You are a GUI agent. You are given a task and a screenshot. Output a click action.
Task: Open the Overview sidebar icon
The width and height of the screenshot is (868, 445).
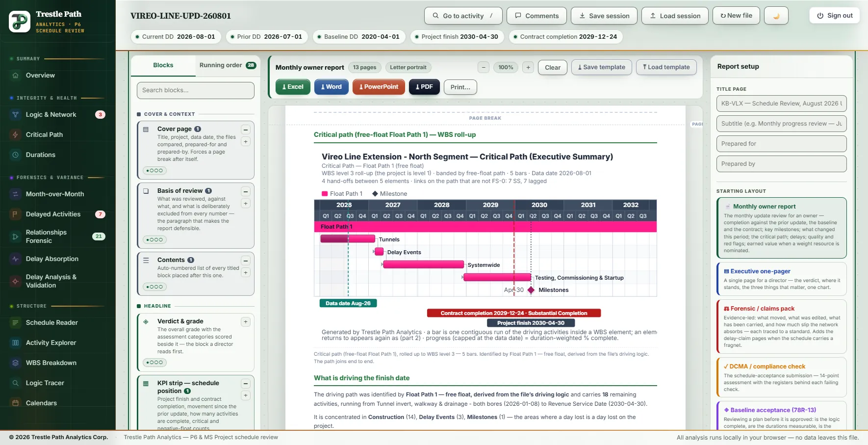(x=15, y=76)
